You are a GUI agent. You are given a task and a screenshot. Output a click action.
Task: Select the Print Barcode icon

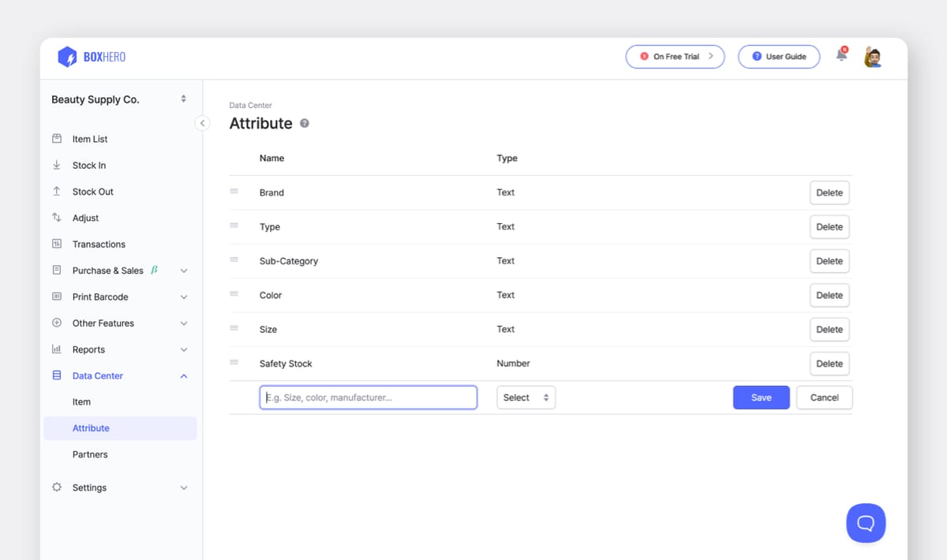56,297
